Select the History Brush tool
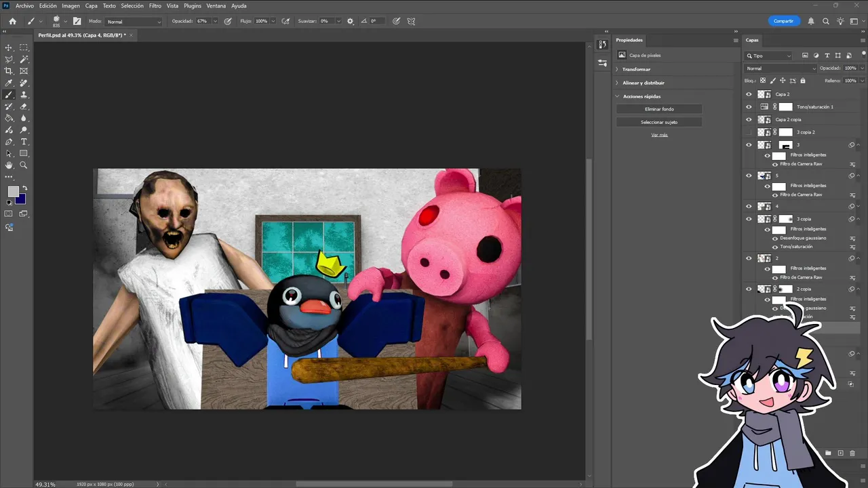This screenshot has width=868, height=488. pos(9,106)
